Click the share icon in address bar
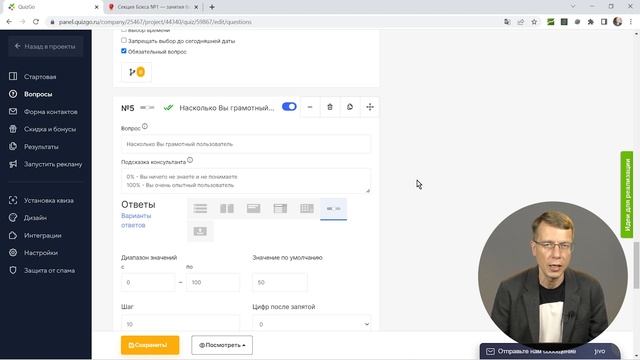 (520, 22)
